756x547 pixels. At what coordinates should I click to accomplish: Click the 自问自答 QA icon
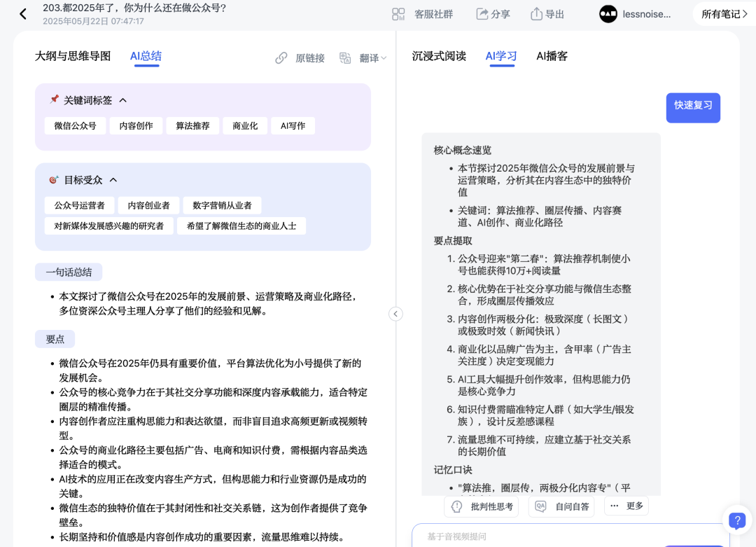(x=540, y=506)
